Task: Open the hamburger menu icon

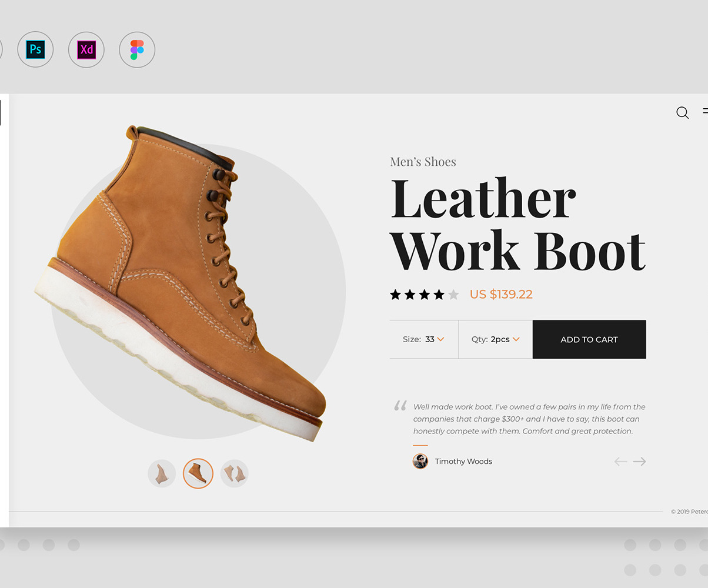Action: click(705, 111)
